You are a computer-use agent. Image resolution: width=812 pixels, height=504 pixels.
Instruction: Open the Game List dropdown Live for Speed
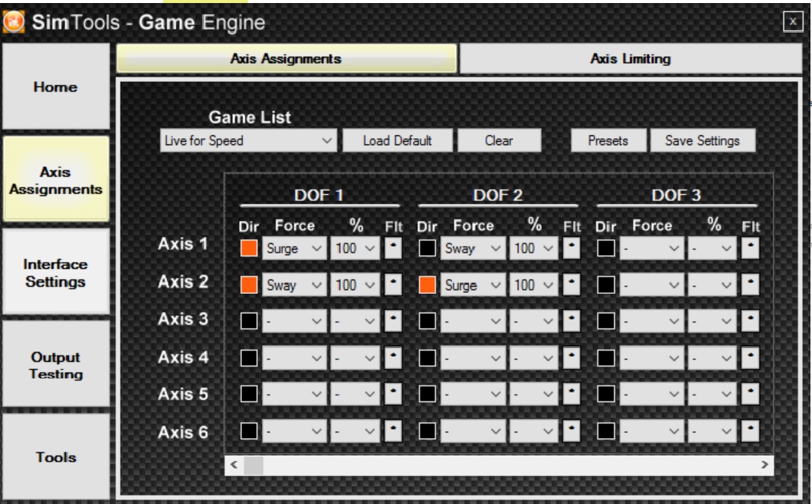[x=248, y=140]
